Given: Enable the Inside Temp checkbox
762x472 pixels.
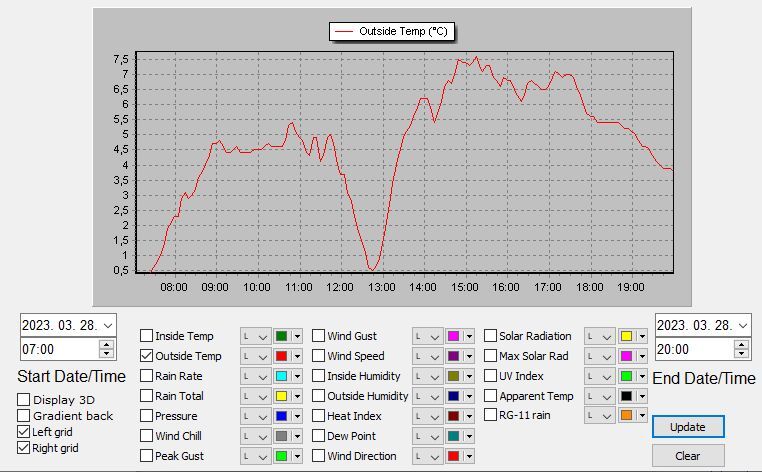Looking at the screenshot, I should point(147,336).
